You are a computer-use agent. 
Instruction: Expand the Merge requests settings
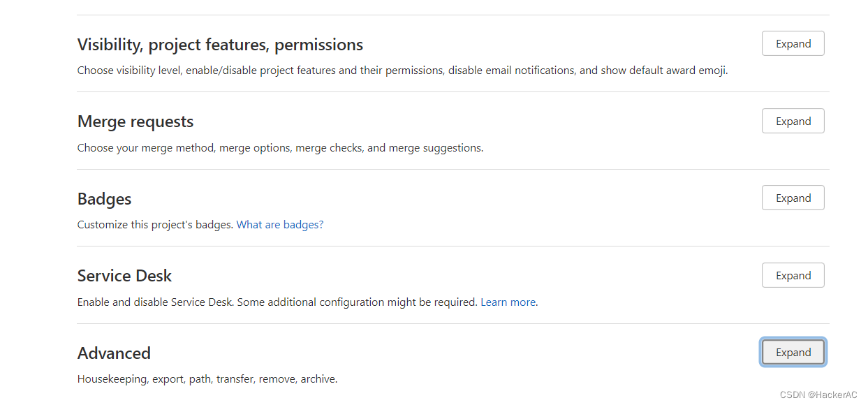[793, 121]
